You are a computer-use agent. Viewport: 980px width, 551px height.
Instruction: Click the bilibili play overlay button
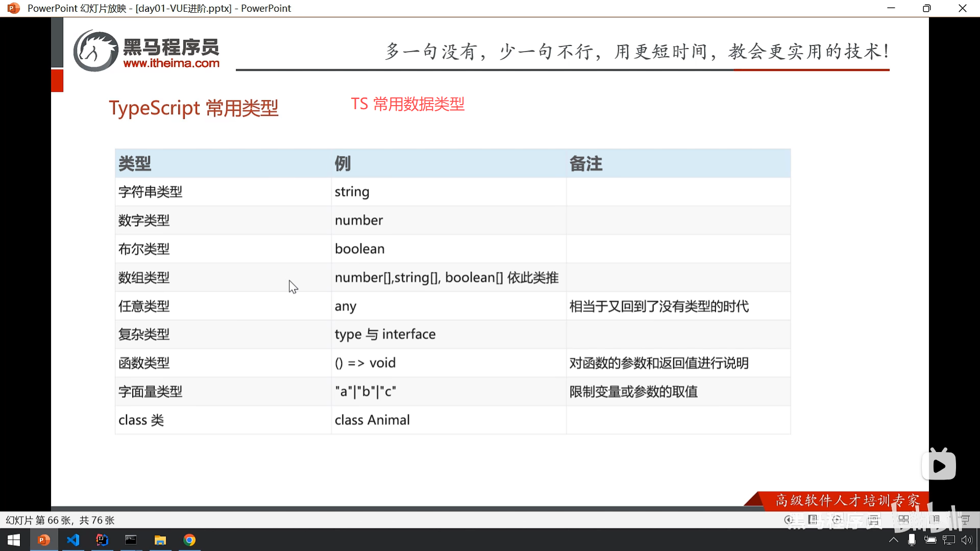[939, 465]
